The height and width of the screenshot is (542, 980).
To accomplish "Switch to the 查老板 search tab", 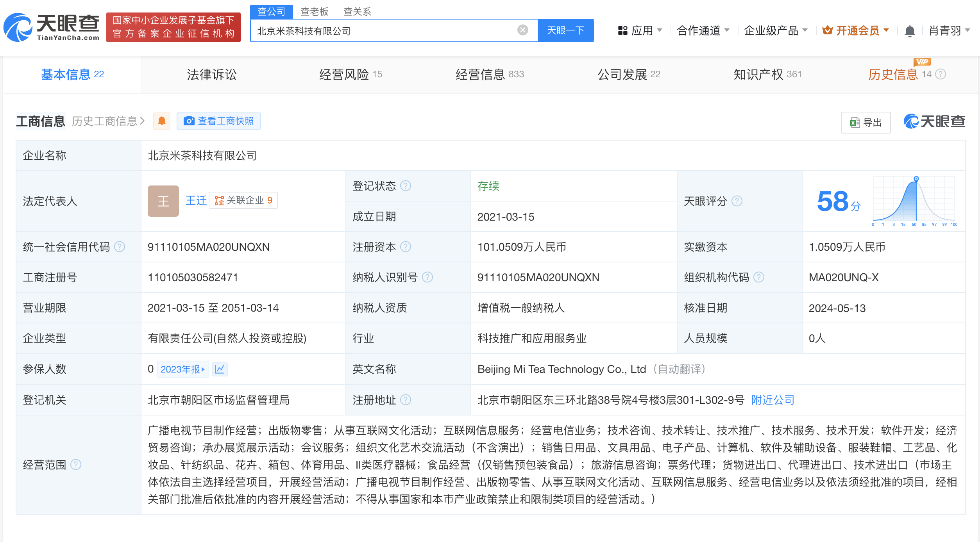I will 314,11.
